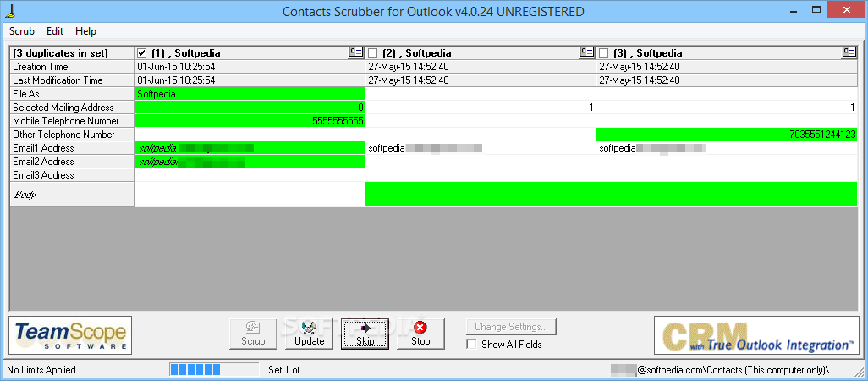
Task: Check the (3) Softpedia contact checkbox
Action: coord(604,53)
